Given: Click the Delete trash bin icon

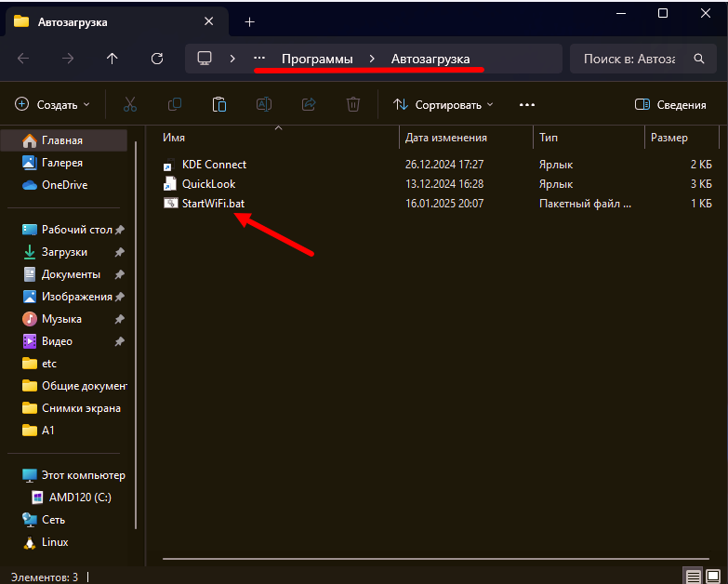Looking at the screenshot, I should click(353, 105).
